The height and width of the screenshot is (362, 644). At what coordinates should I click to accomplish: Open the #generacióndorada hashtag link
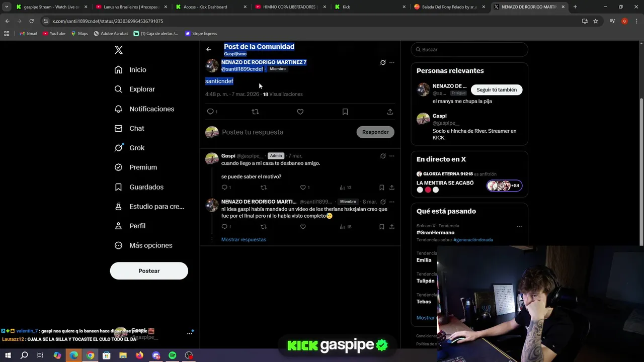coord(473,240)
